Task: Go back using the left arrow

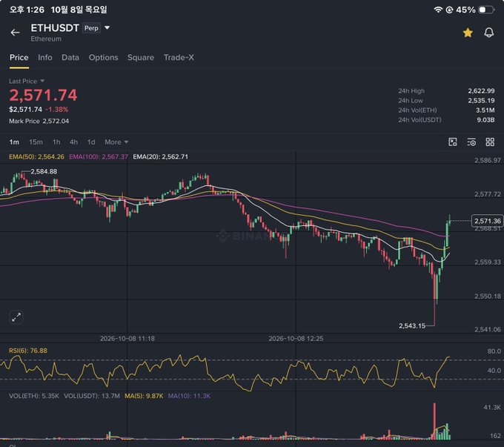Action: point(15,33)
